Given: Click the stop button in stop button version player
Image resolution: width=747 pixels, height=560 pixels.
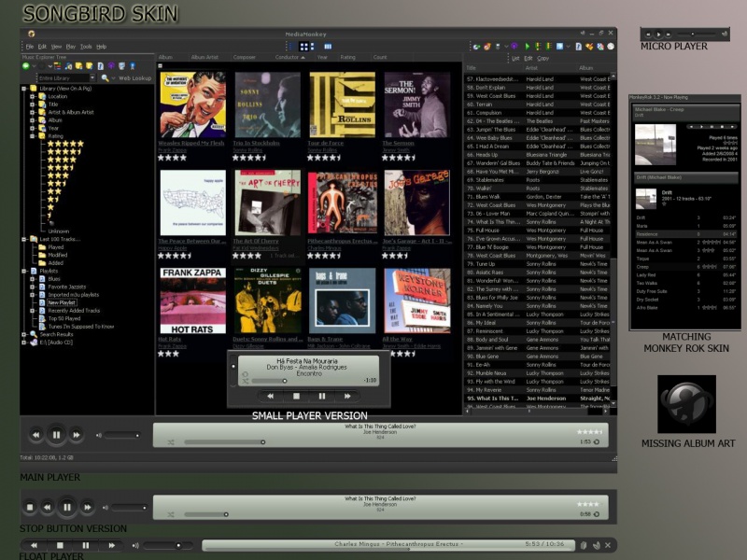Looking at the screenshot, I should click(30, 508).
